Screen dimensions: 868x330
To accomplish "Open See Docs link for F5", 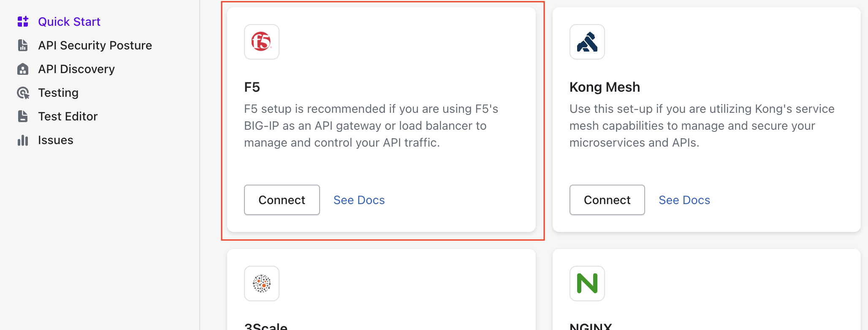I will 359,200.
